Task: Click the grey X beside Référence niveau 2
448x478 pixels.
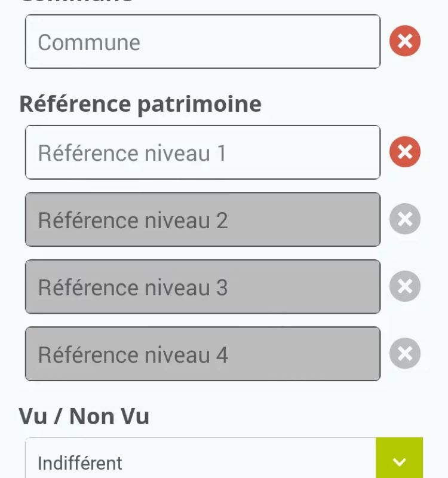Action: tap(405, 219)
